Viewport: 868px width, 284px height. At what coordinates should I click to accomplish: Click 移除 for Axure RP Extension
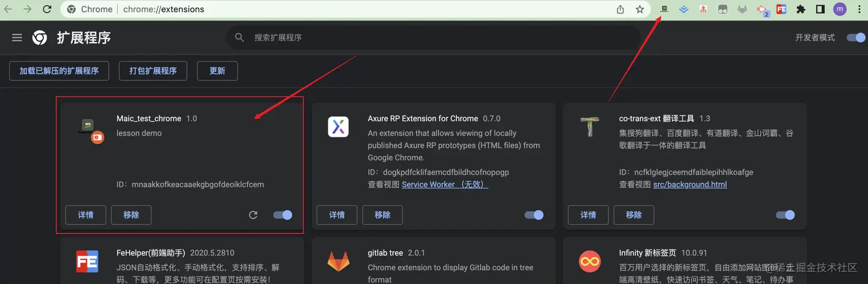coord(382,215)
